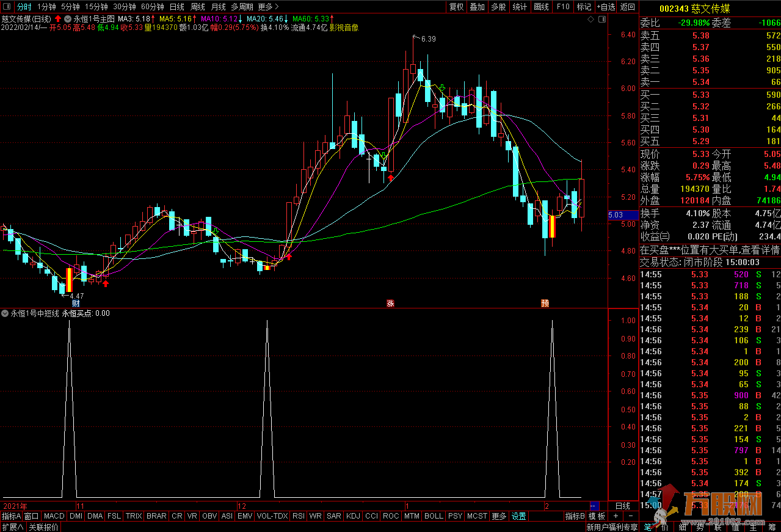Screen dimensions: 781x532
Task: Click the 统计 button
Action: coord(520,7)
